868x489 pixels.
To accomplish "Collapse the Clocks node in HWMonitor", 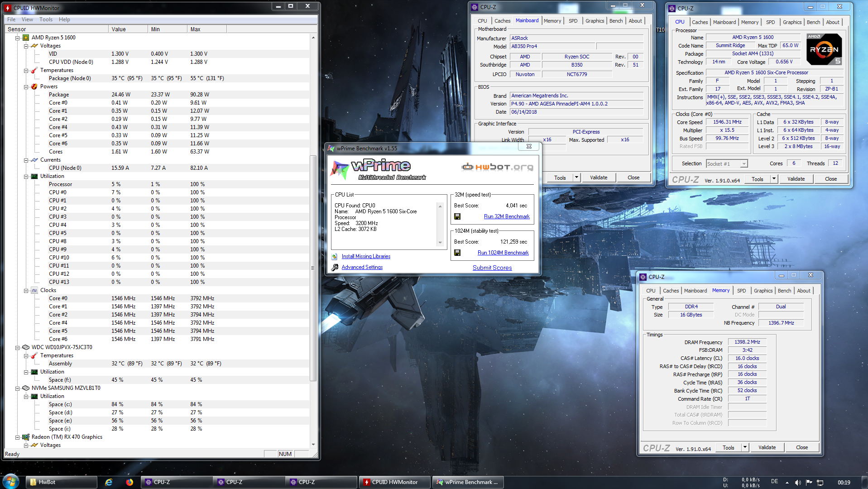I will click(26, 291).
